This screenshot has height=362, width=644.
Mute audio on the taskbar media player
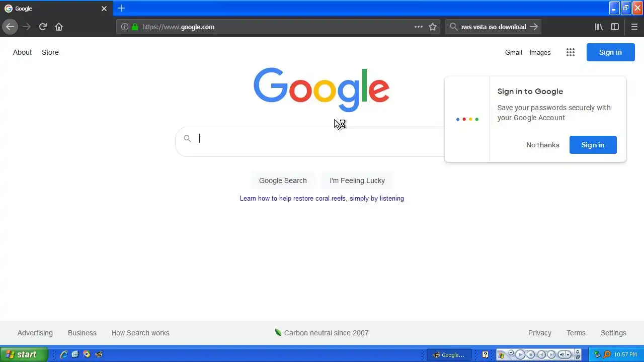click(562, 355)
